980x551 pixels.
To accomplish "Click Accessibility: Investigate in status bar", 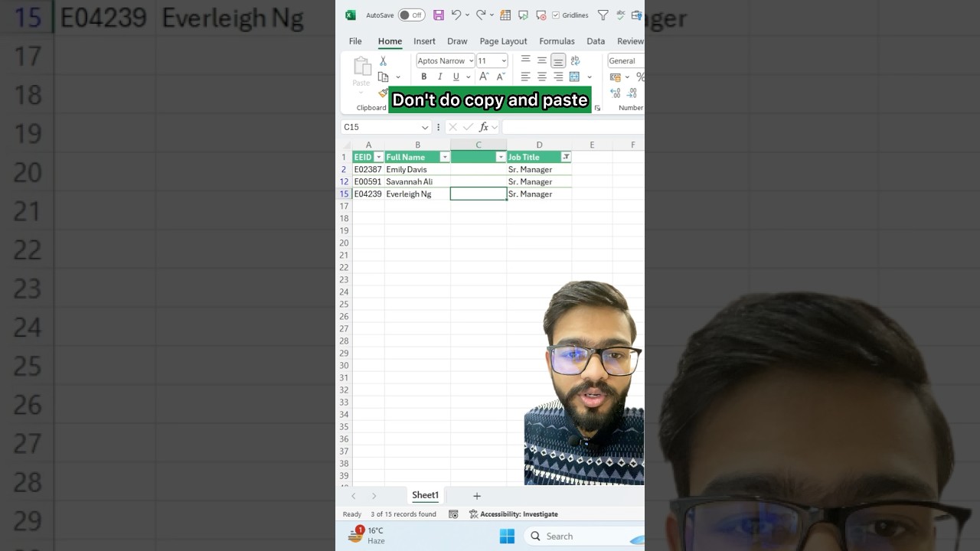I will click(x=514, y=514).
